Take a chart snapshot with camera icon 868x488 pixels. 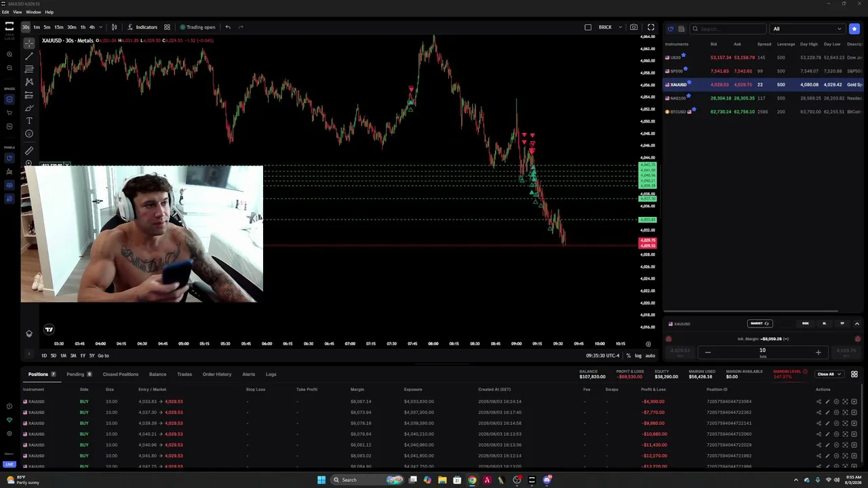(x=633, y=27)
